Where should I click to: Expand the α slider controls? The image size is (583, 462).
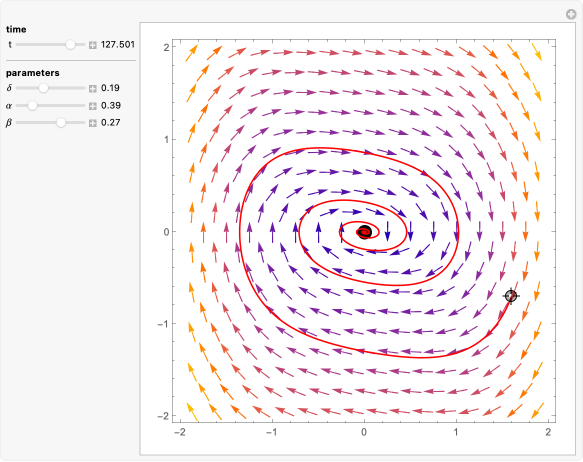93,106
